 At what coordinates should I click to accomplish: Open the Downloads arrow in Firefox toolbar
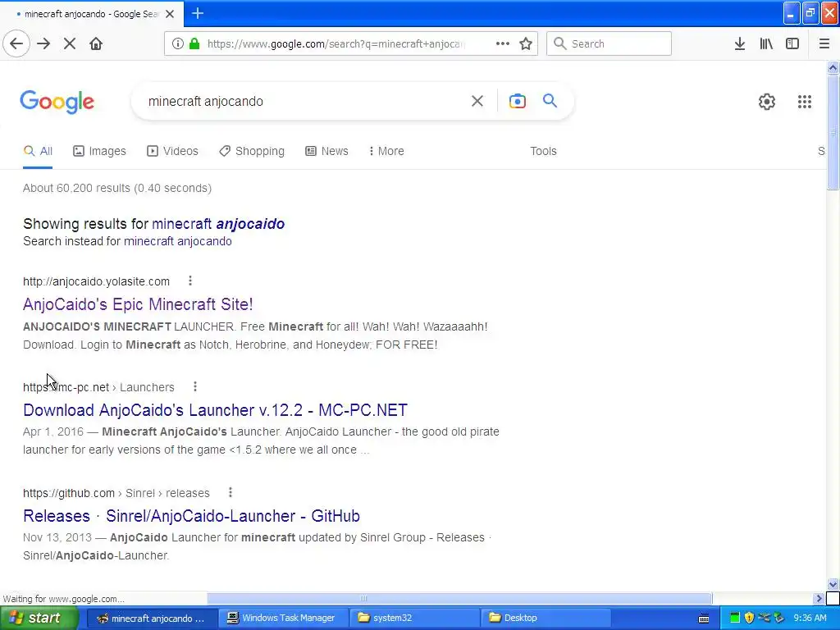[x=740, y=44]
